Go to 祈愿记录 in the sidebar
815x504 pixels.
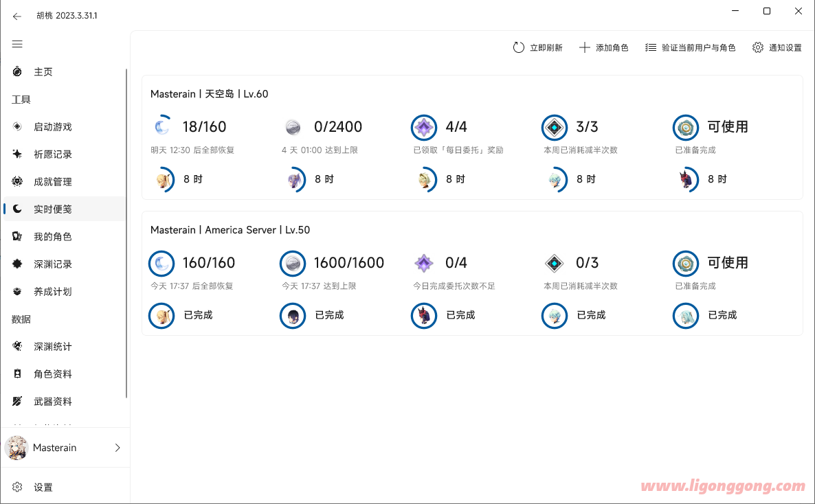point(53,154)
